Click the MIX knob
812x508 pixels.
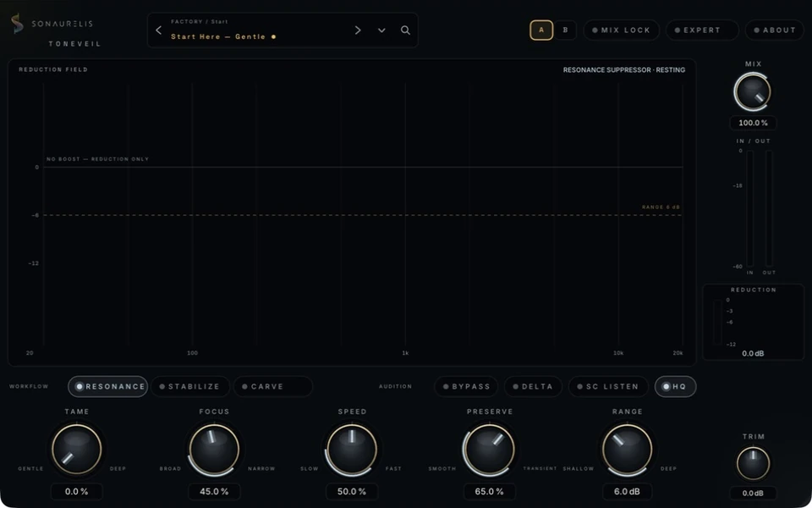[753, 91]
